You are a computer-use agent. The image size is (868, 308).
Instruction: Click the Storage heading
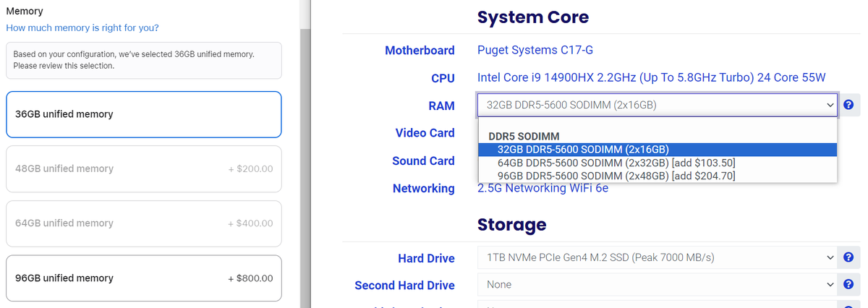point(511,224)
